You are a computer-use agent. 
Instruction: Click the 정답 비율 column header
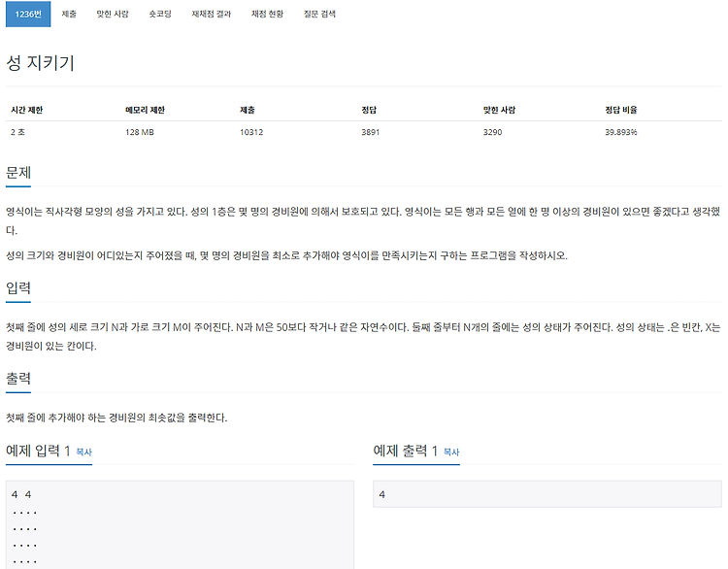pos(621,110)
